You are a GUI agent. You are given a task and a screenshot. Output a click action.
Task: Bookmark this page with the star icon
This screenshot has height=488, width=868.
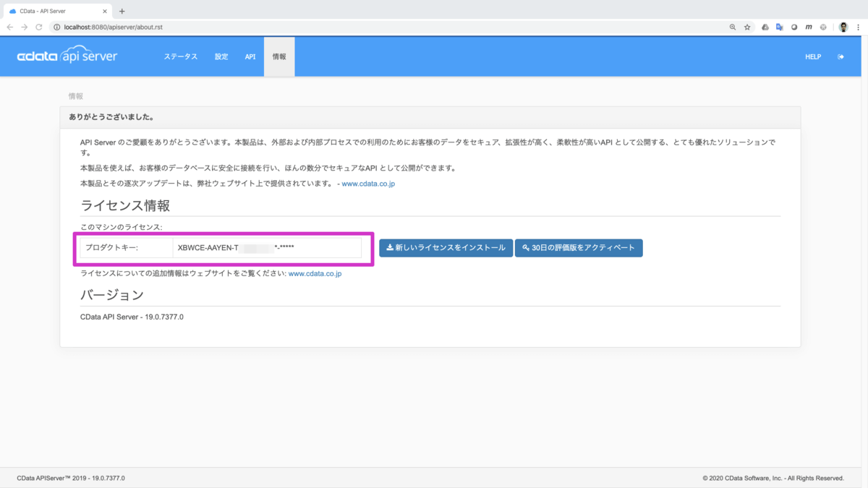coord(747,27)
